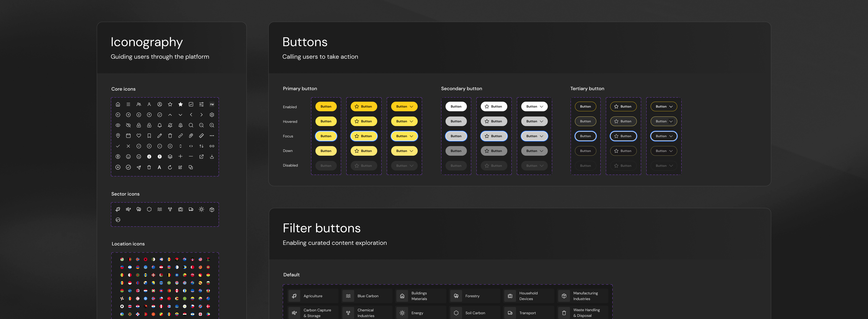Select the muted bell icon
Viewport: 868px width, 319px height.
170,125
